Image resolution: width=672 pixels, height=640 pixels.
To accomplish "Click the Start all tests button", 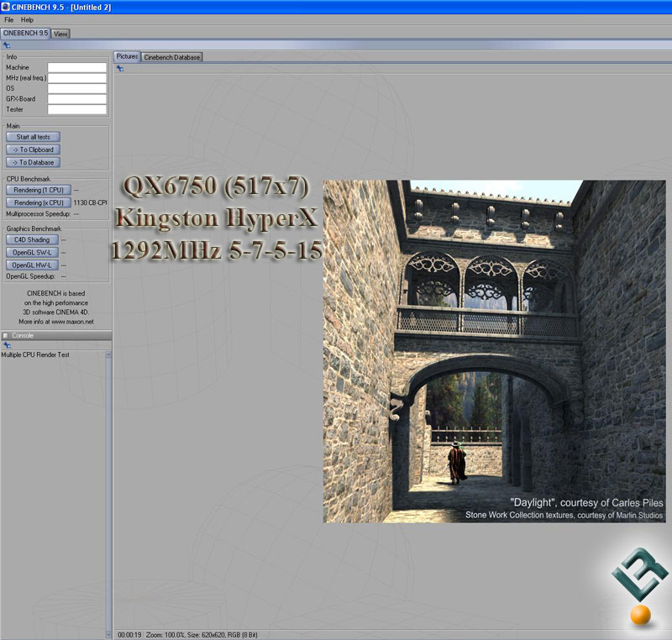I will tap(33, 137).
